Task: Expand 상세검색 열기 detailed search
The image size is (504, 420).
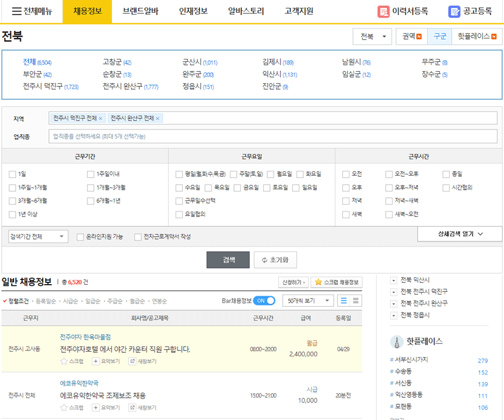Action: point(459,233)
